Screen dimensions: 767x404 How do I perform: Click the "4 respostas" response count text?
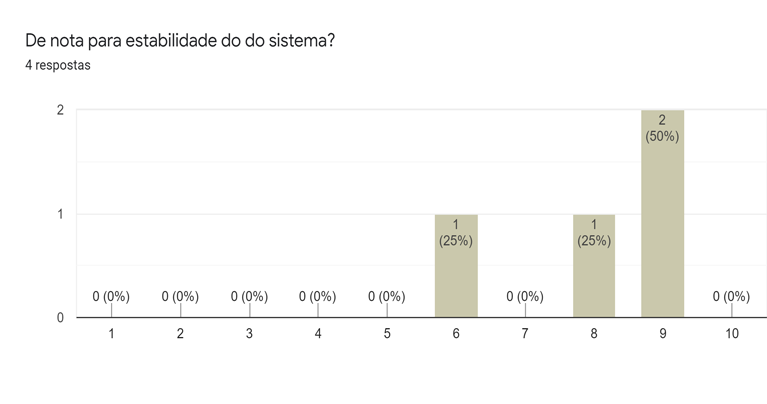pos(58,66)
